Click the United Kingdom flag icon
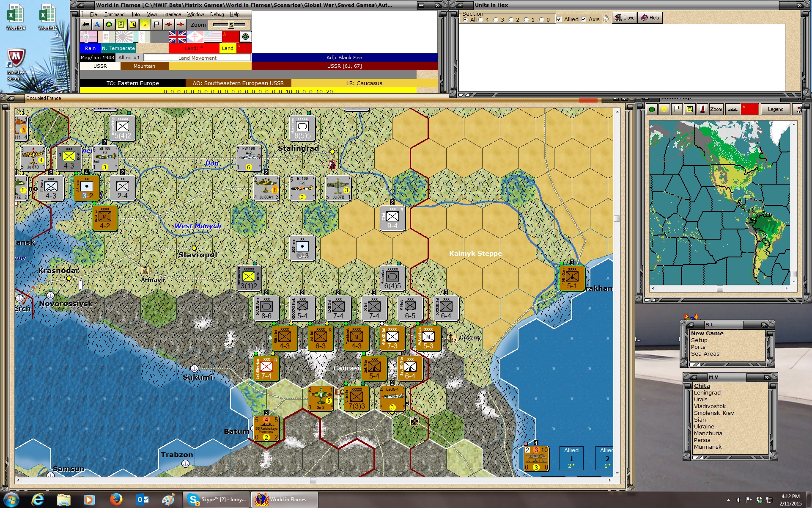 177,37
